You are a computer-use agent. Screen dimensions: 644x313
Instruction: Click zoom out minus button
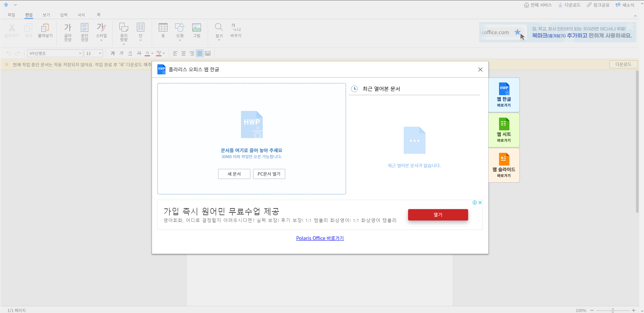592,310
